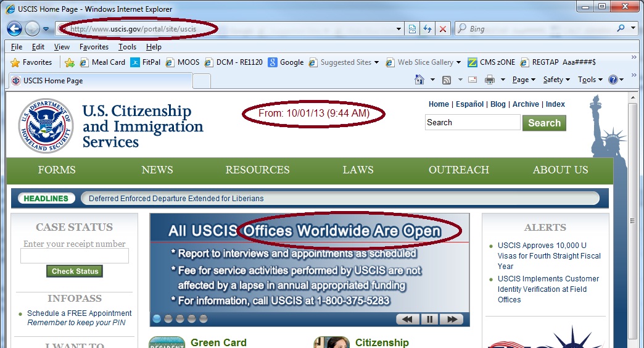This screenshot has width=644, height=348.
Task: Open the FORMS navigation tab
Action: [57, 170]
